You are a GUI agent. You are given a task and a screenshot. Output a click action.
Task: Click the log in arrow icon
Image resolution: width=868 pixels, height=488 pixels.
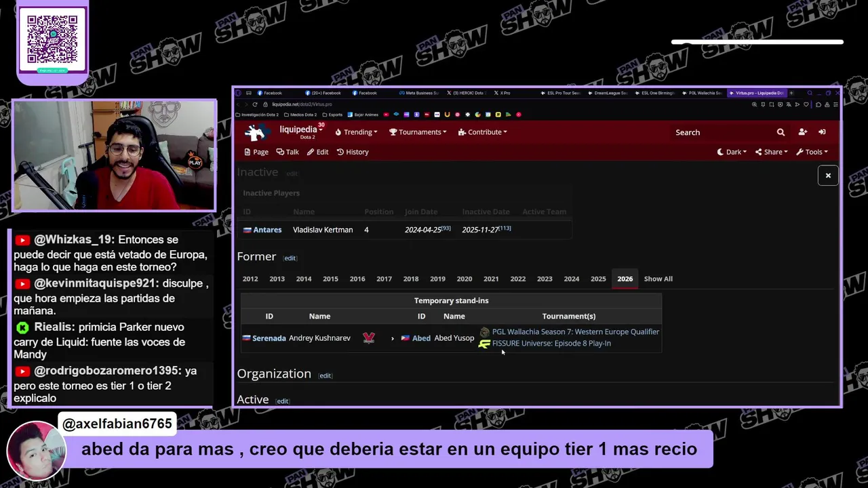tap(822, 132)
